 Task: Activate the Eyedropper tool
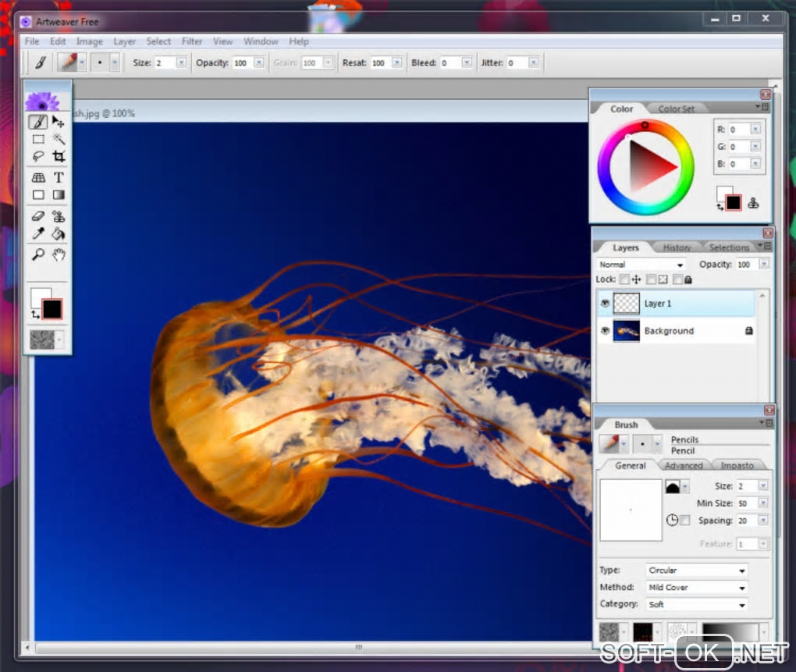[38, 233]
